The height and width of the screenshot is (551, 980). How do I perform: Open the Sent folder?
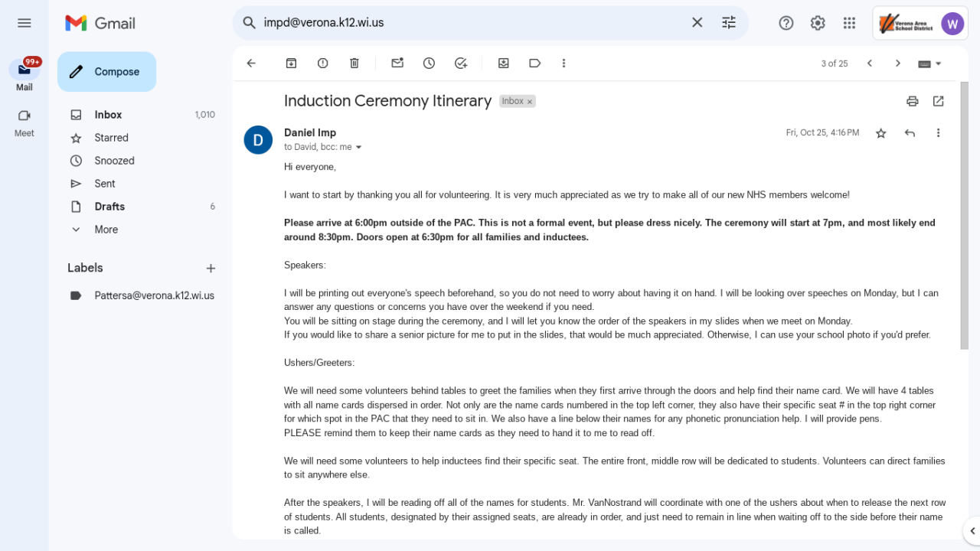coord(105,184)
